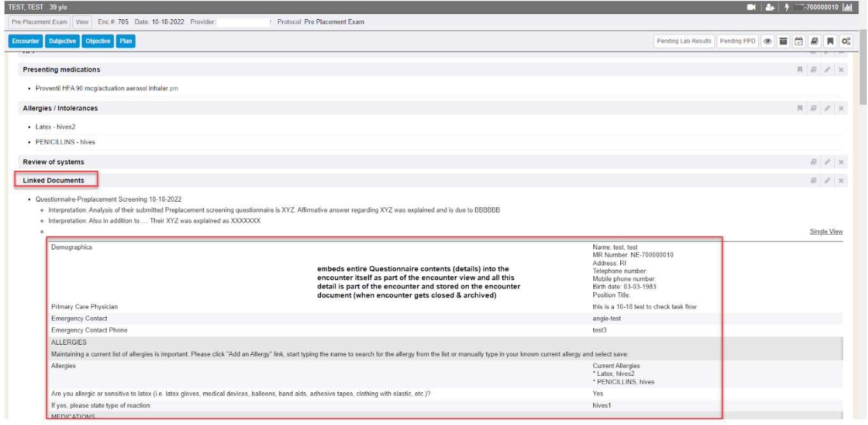Open the calendar check toolbar icon
Viewport: 868px width, 425px height.
coord(798,41)
